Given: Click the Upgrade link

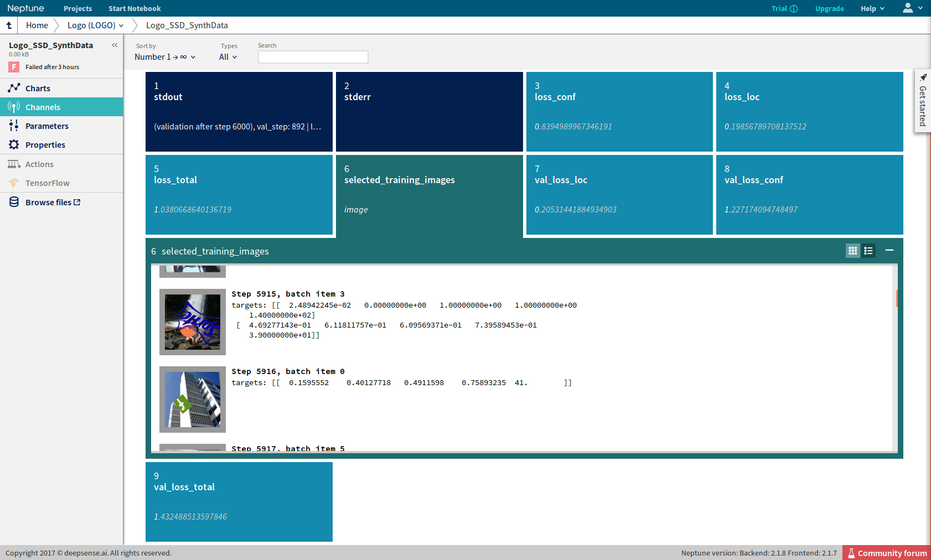Looking at the screenshot, I should [829, 8].
